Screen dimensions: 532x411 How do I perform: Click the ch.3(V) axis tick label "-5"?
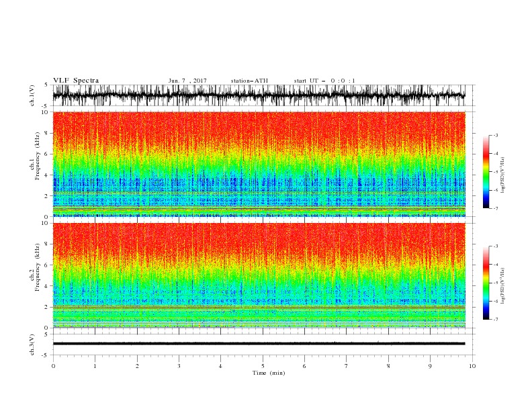(x=46, y=355)
